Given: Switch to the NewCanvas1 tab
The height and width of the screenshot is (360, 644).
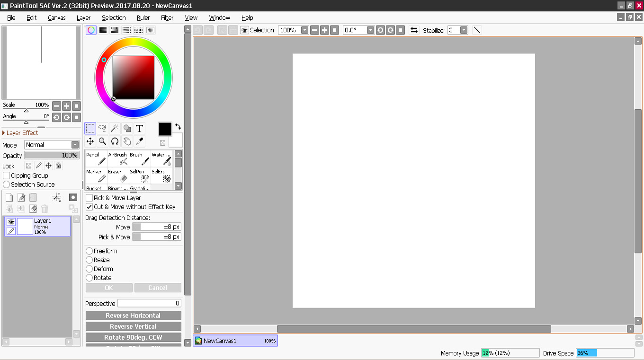Looking at the screenshot, I should coord(235,341).
